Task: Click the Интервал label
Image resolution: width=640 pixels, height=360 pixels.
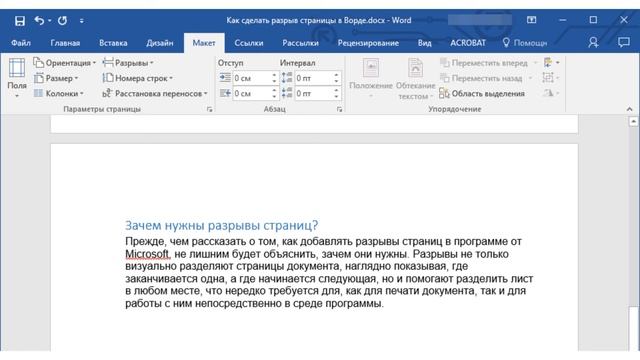Action: coord(298,63)
